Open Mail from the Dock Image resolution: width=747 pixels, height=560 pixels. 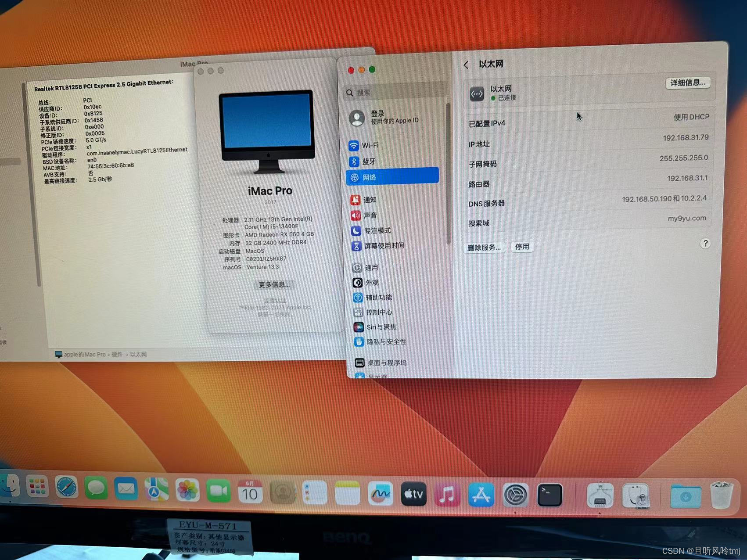[126, 488]
